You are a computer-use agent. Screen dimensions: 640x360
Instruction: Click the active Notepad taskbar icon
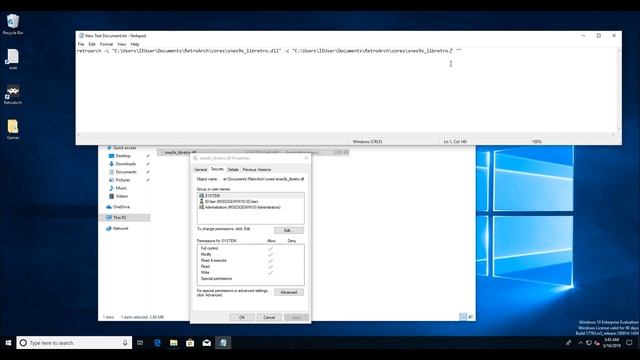click(x=223, y=343)
